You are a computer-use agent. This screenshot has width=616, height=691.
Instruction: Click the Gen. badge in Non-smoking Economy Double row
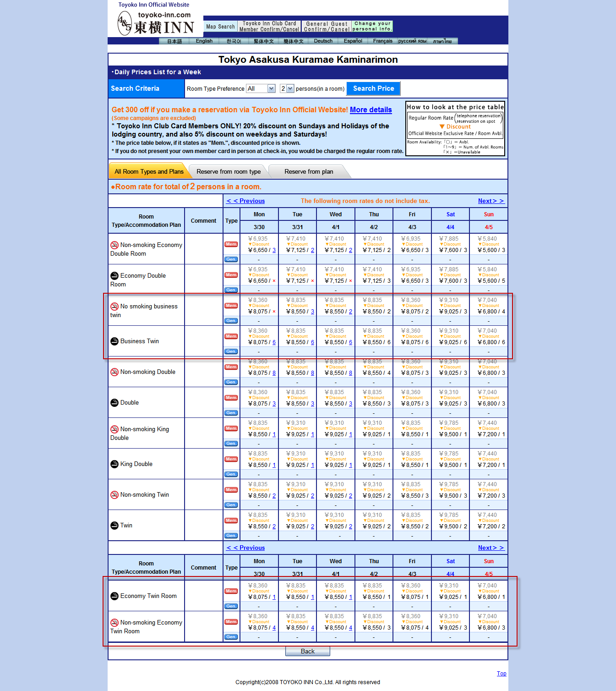231,259
